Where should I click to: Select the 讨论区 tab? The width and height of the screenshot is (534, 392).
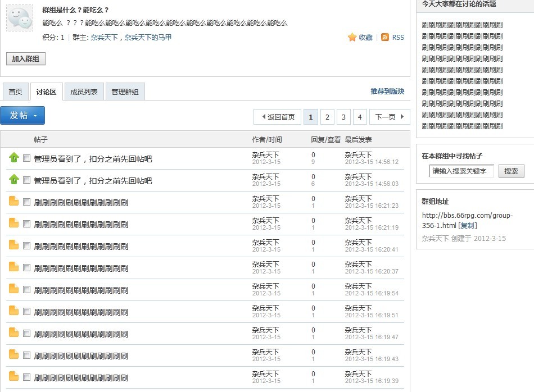click(x=46, y=92)
